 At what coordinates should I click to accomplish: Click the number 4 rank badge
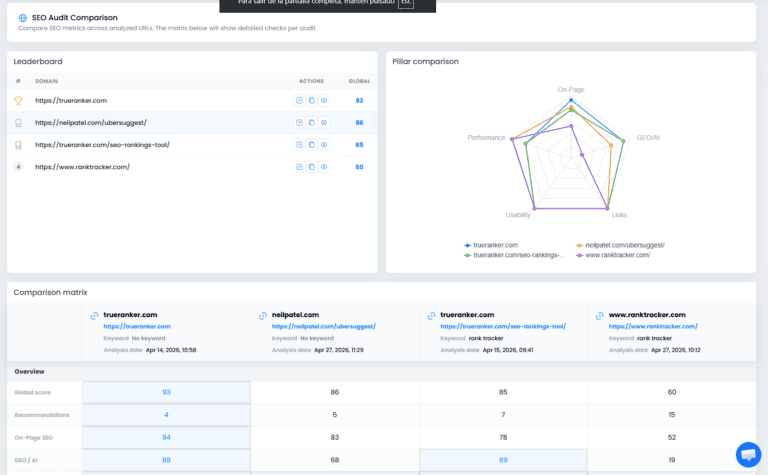(x=18, y=167)
